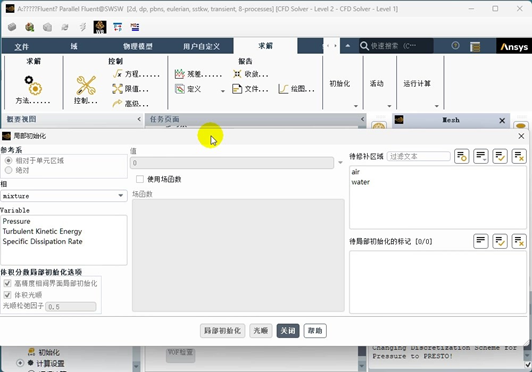Screen dimensions: 532x372
Task: Click the layout icon left of Ansys logo
Action: [x=475, y=46]
